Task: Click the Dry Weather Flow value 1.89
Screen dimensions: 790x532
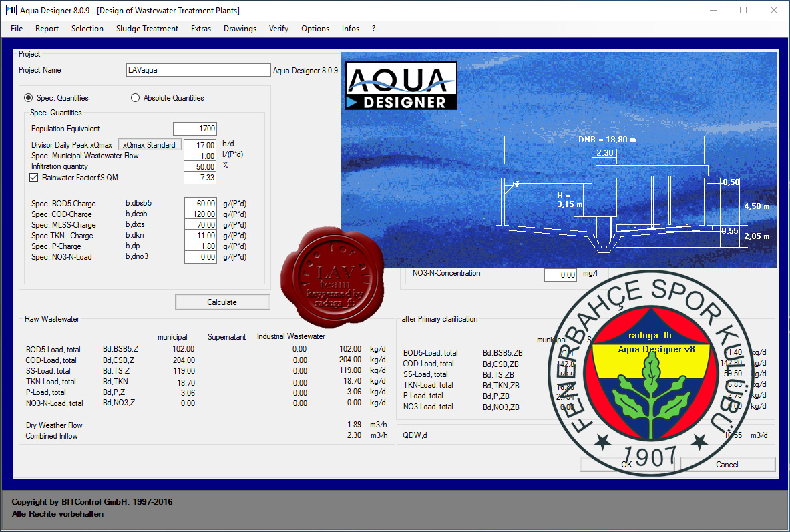Action: [x=354, y=424]
